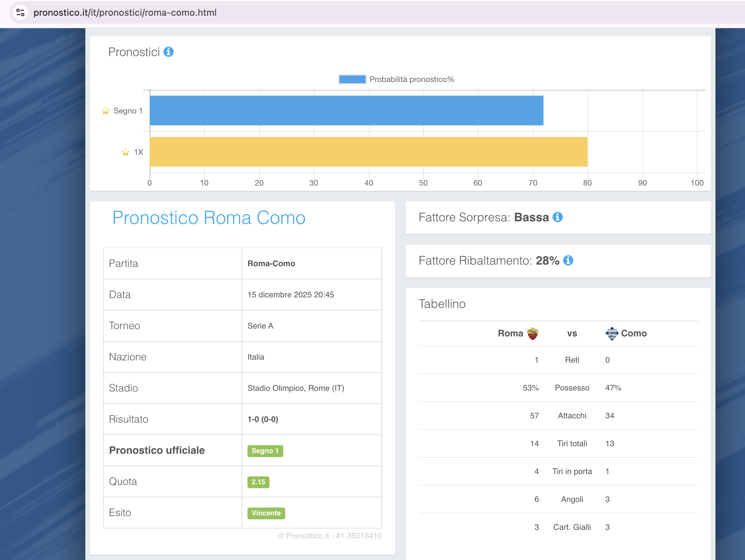
Task: Click the Pronostico Roma Como heading
Action: pyautogui.click(x=208, y=218)
